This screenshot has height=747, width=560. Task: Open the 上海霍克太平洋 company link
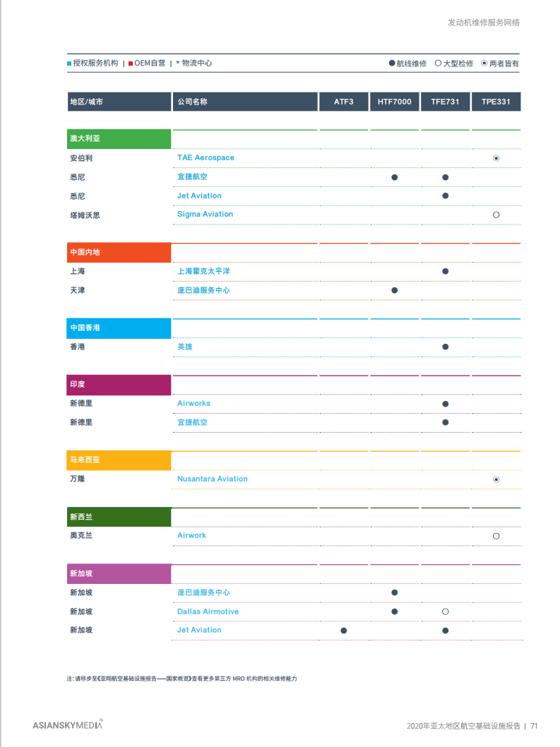(x=203, y=271)
